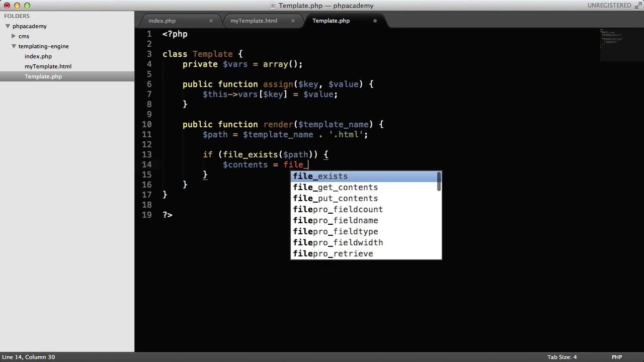Viewport: 644px width, 362px height.
Task: Click the assign function name
Action: pos(278,84)
